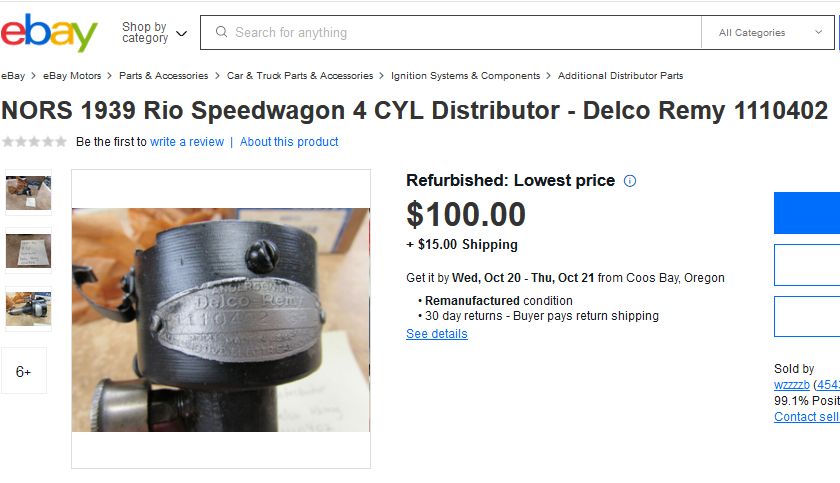Navigate to Ignition Systems & Components
This screenshot has width=840, height=483.
465,76
